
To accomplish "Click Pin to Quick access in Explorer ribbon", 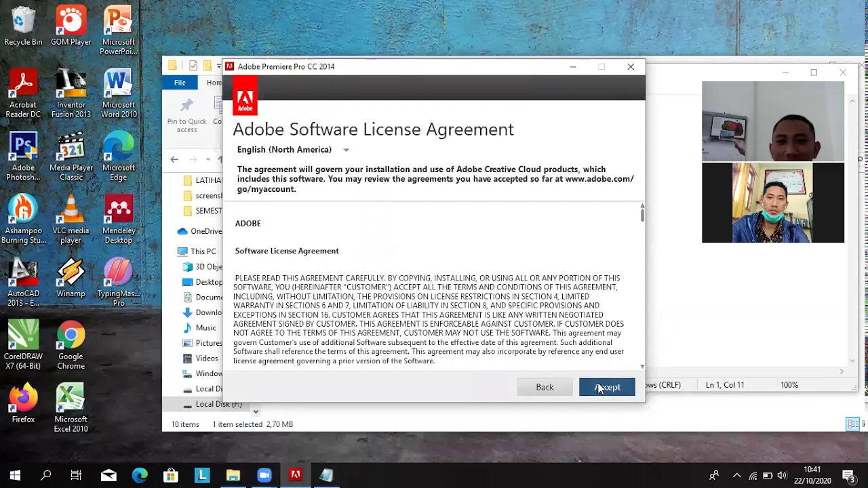I will click(186, 116).
